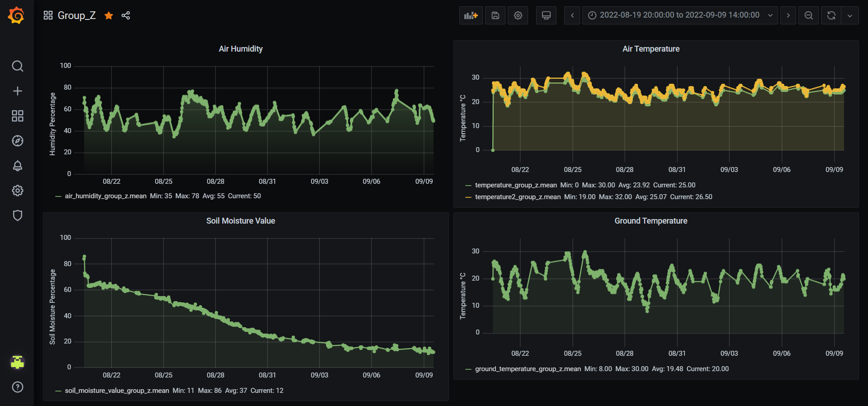Open the Configuration gear menu in sidebar
The image size is (868, 406).
(17, 191)
